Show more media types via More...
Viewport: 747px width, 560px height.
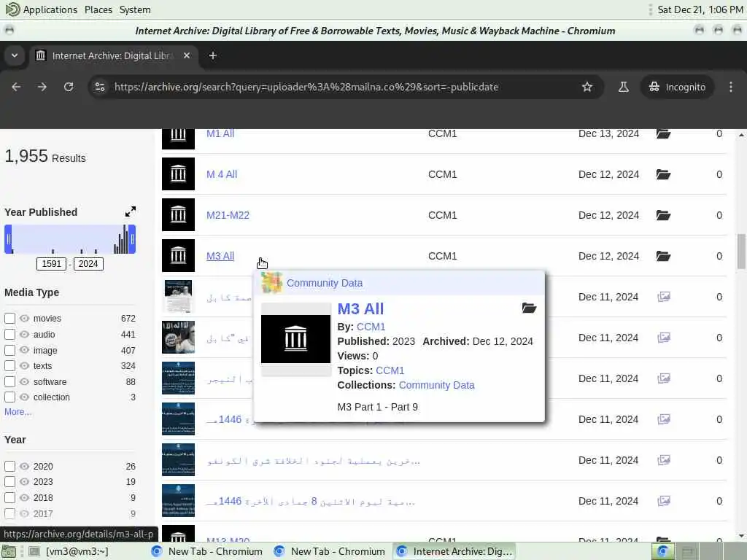[x=18, y=412]
